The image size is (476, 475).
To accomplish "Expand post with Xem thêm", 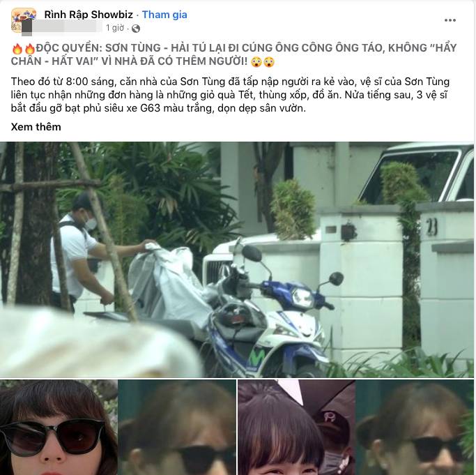I will (36, 127).
